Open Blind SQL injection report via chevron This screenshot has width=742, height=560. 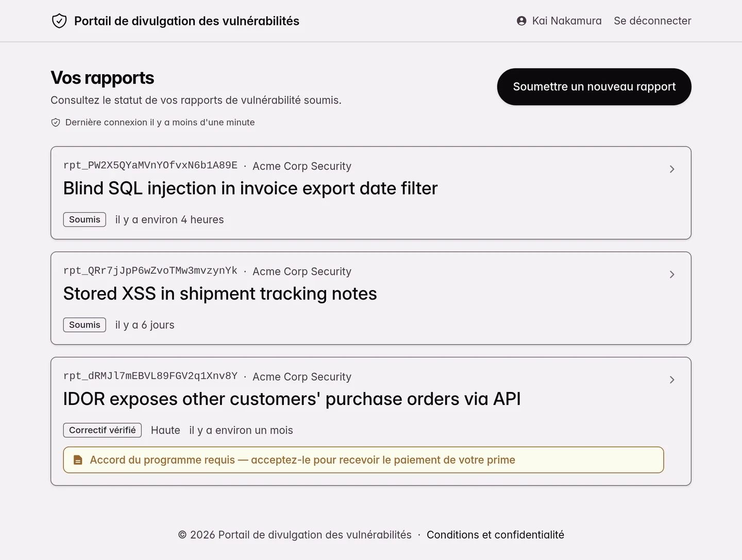click(x=672, y=169)
